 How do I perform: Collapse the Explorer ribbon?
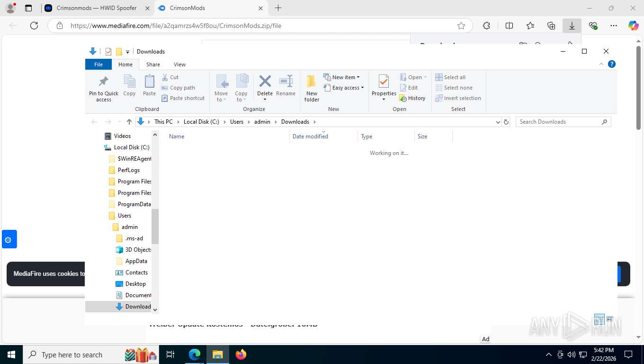tap(601, 64)
